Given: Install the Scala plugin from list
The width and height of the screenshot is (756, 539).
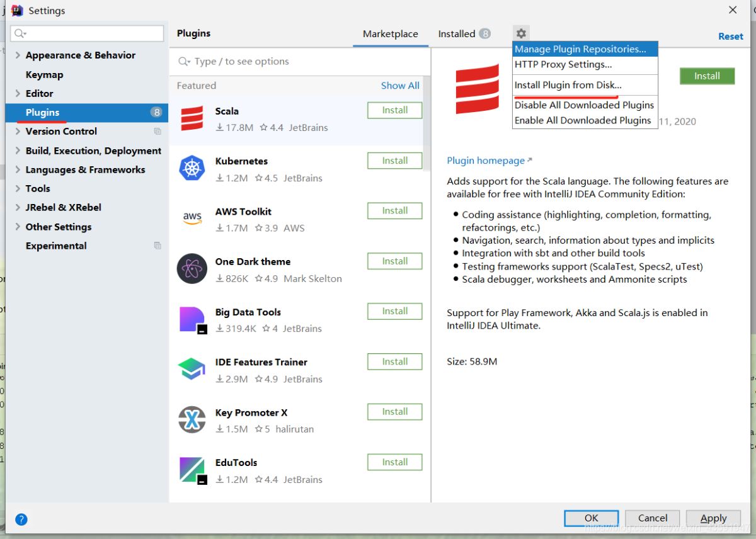Looking at the screenshot, I should click(x=395, y=110).
